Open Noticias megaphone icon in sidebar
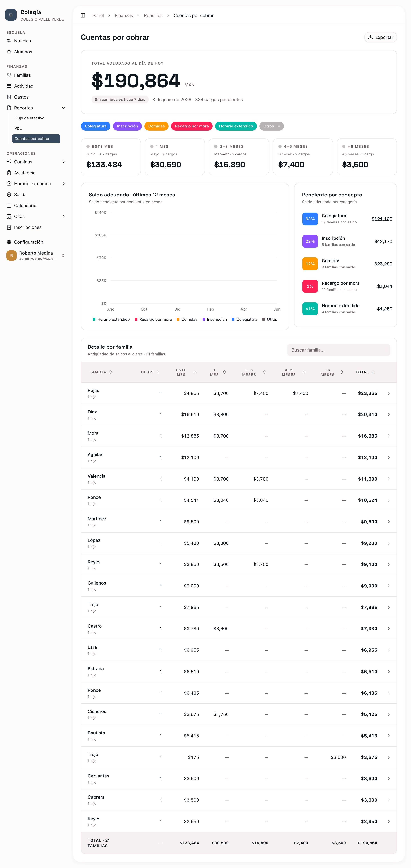The image size is (411, 868). pos(9,41)
